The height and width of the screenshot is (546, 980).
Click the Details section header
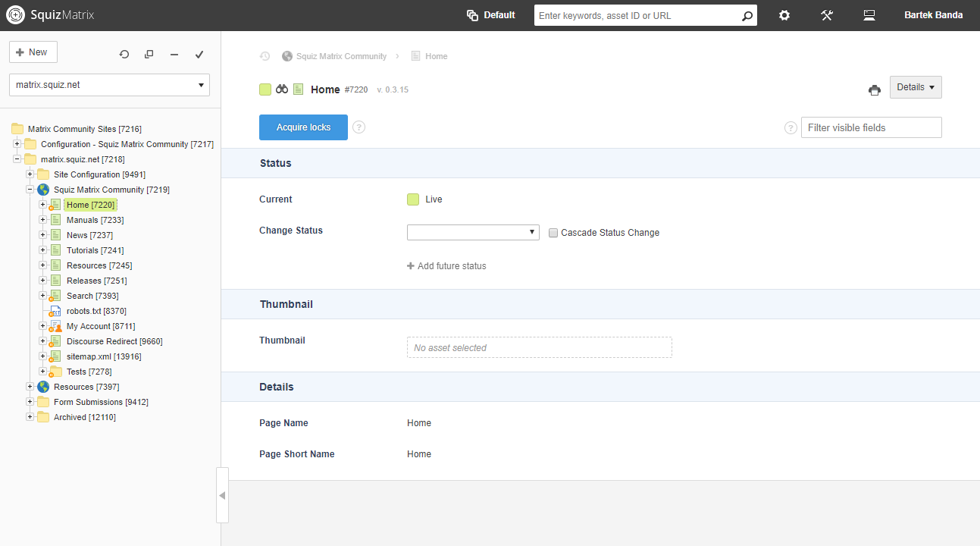click(x=600, y=387)
